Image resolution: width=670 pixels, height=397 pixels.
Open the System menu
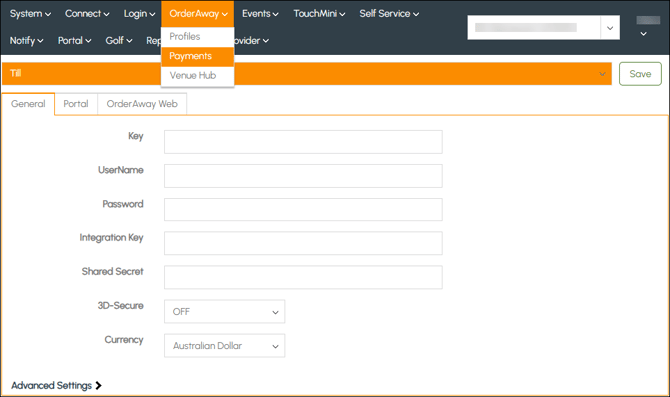pyautogui.click(x=30, y=14)
